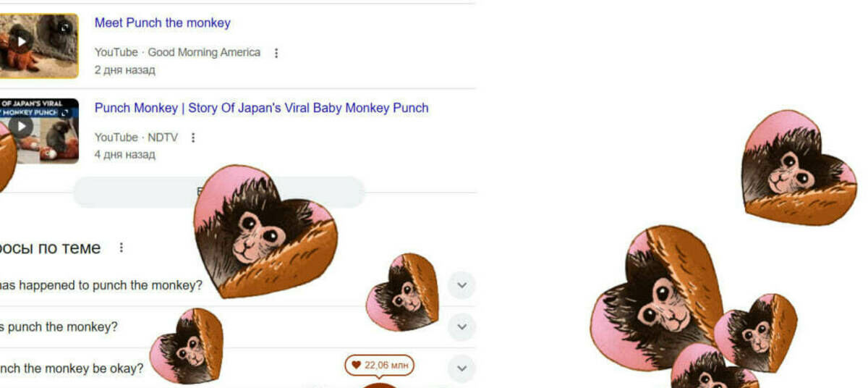Select question "has happened to punch the monkey?"
The image size is (868, 388).
pos(101,285)
